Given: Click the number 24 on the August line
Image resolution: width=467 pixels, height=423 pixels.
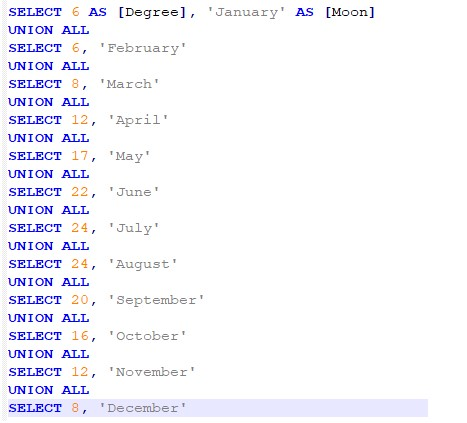Looking at the screenshot, I should 80,264.
